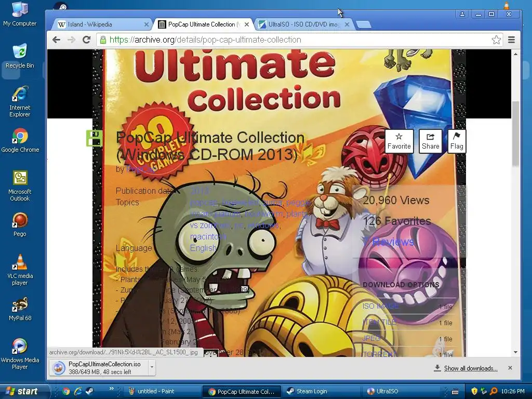Open PopCapUltimateCollection.iso download item

[x=98, y=368]
